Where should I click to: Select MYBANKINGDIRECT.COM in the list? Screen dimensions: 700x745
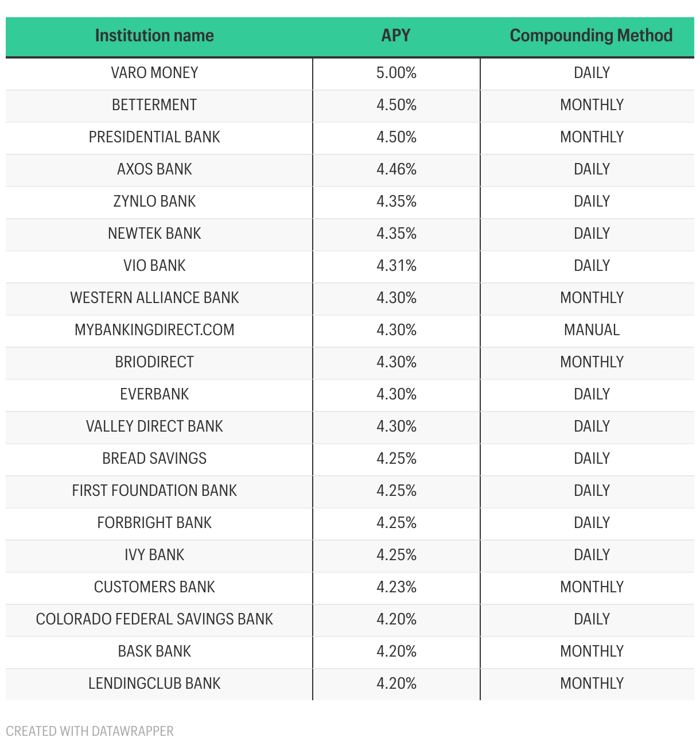[x=154, y=330]
